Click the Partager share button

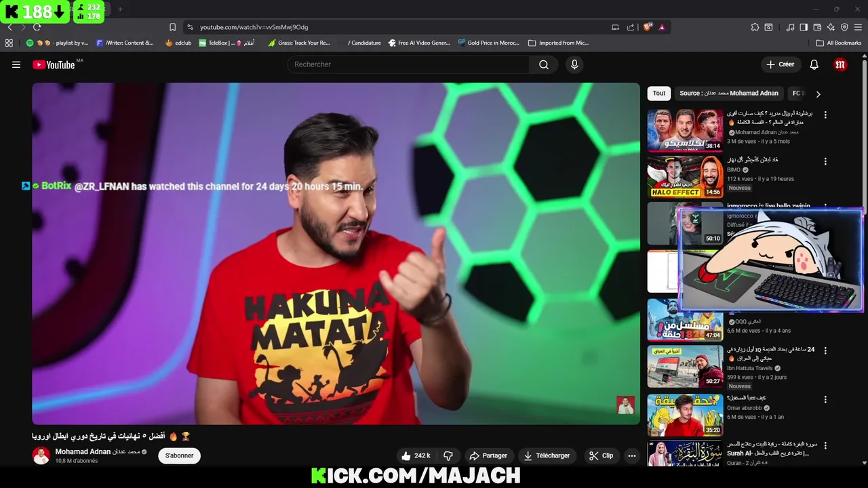[x=488, y=455]
